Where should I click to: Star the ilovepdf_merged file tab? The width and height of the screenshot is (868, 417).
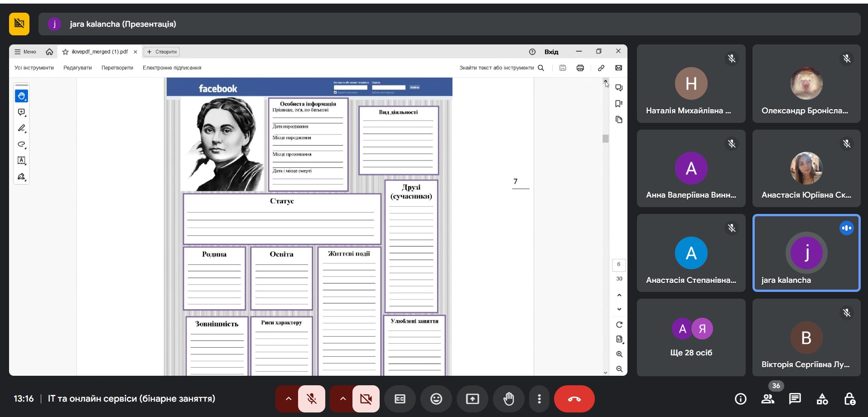[x=65, y=52]
